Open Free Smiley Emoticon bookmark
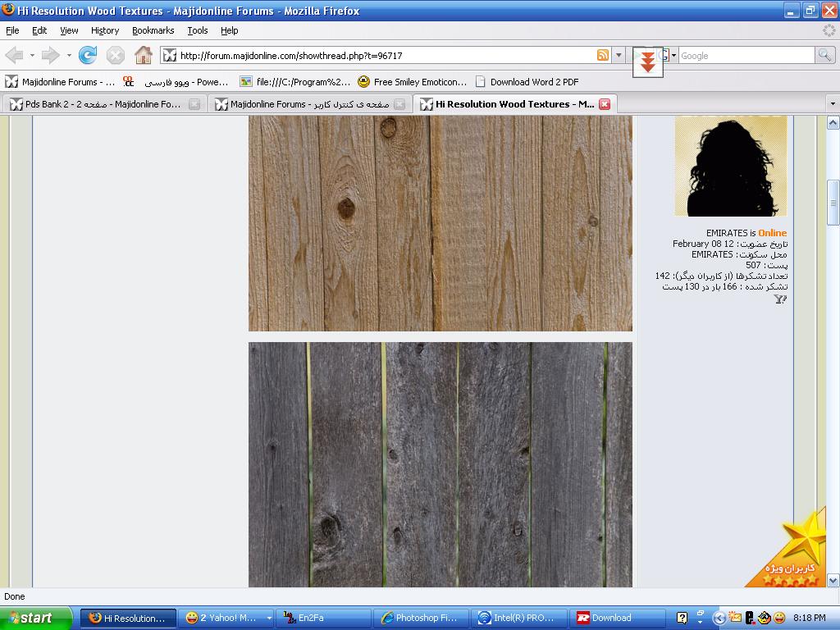This screenshot has height=630, width=840. [x=412, y=81]
